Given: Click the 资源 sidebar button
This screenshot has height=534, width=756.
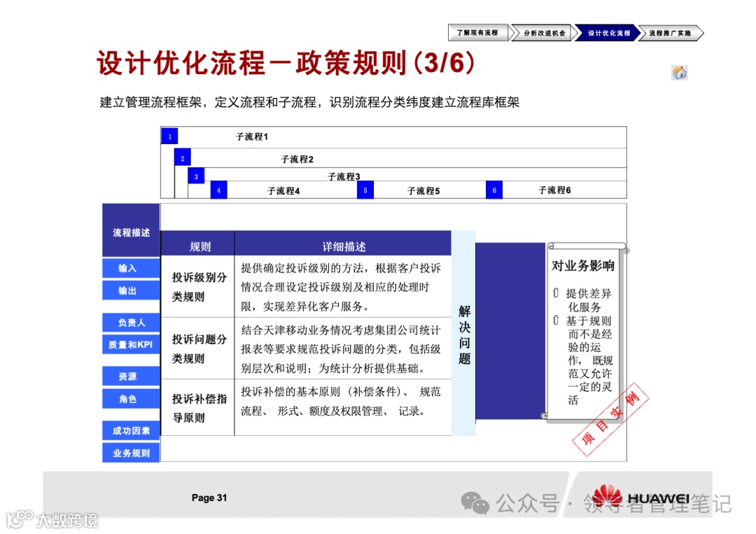Looking at the screenshot, I should point(131,377).
